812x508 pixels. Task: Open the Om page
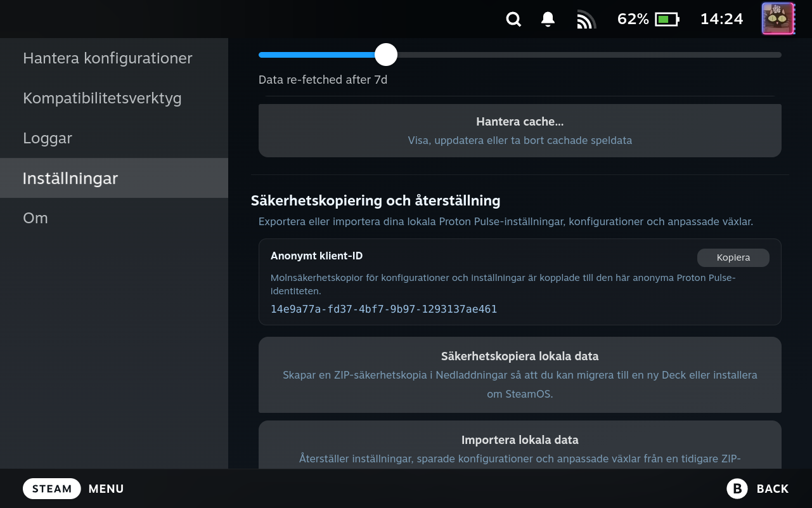click(x=114, y=218)
